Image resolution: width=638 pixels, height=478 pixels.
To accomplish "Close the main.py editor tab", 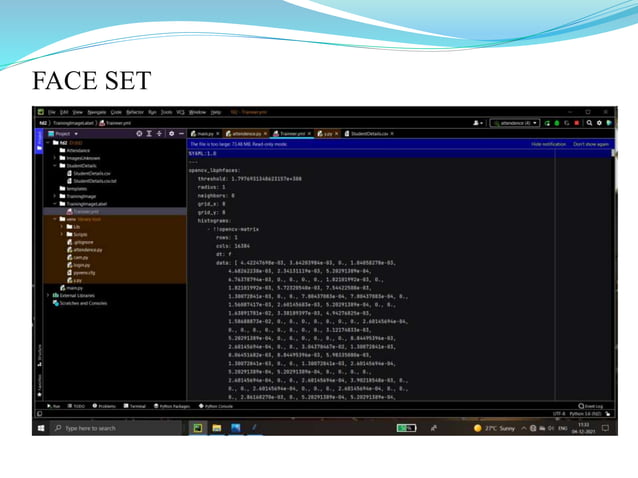I will coord(218,133).
